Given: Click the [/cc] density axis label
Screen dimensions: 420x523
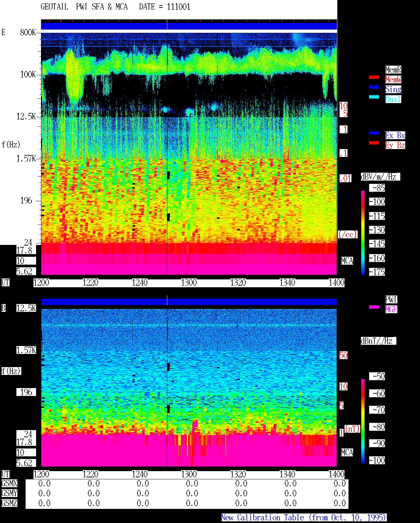Looking at the screenshot, I should (347, 234).
